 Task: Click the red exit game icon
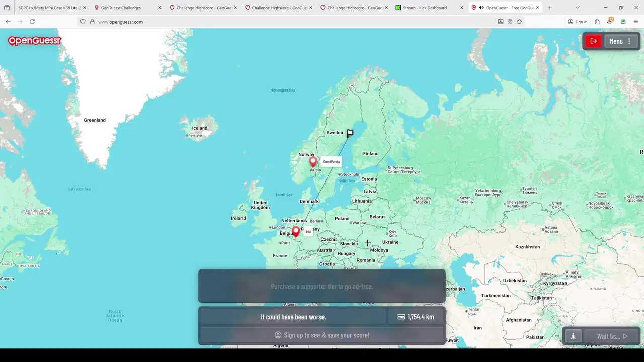pyautogui.click(x=594, y=41)
